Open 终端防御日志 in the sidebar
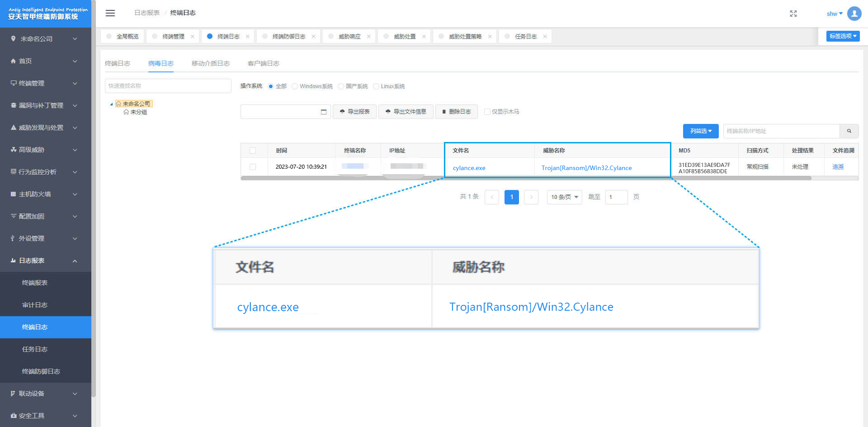 point(46,371)
